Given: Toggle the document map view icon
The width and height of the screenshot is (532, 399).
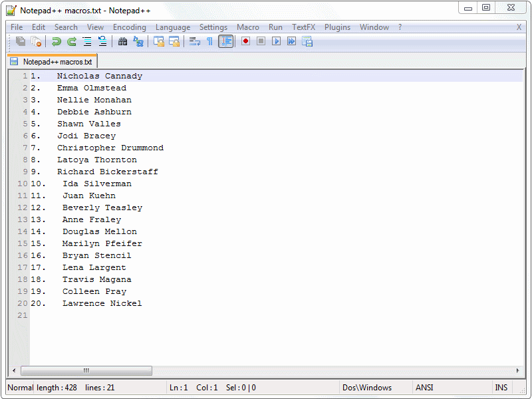Looking at the screenshot, I should point(225,41).
